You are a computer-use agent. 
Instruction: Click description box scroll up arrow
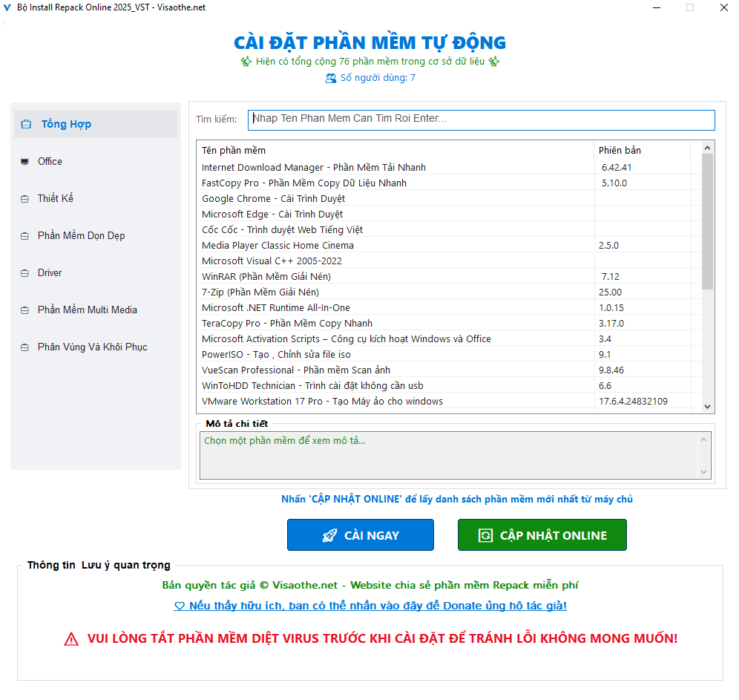click(x=703, y=439)
